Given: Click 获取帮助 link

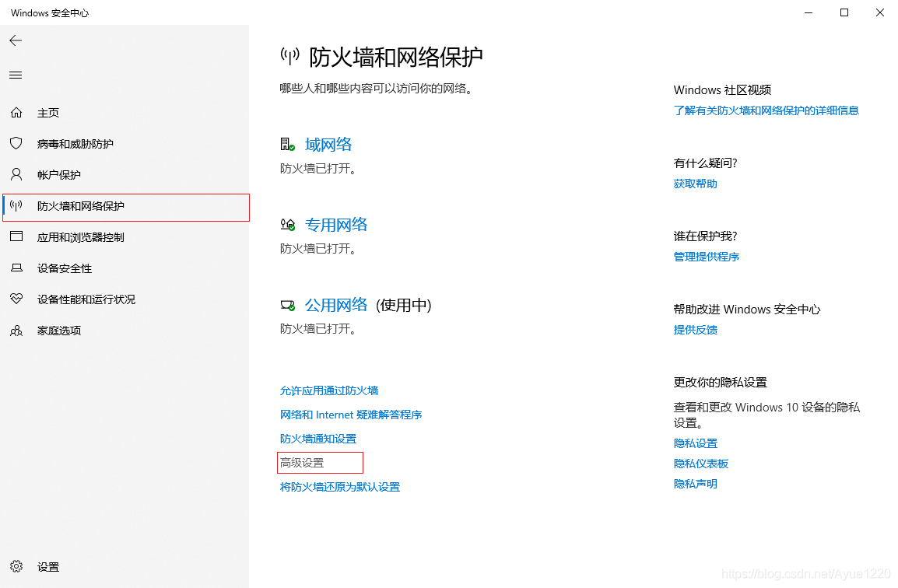Looking at the screenshot, I should (x=695, y=184).
